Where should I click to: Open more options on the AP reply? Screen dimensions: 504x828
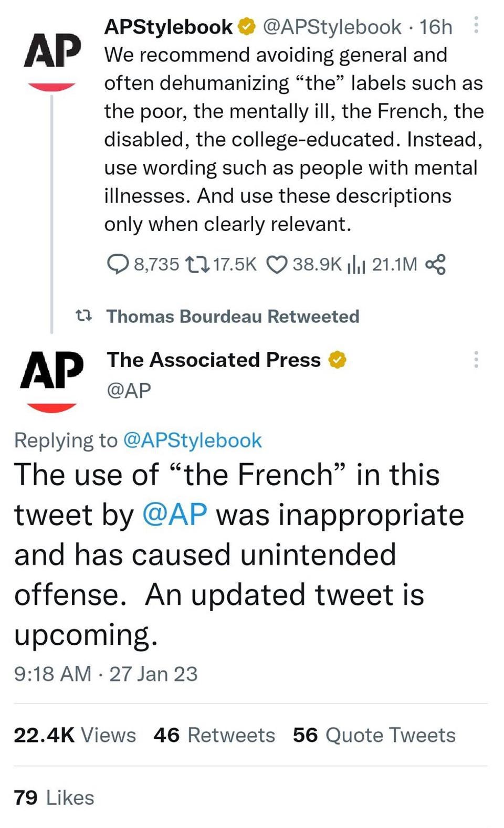tap(476, 359)
